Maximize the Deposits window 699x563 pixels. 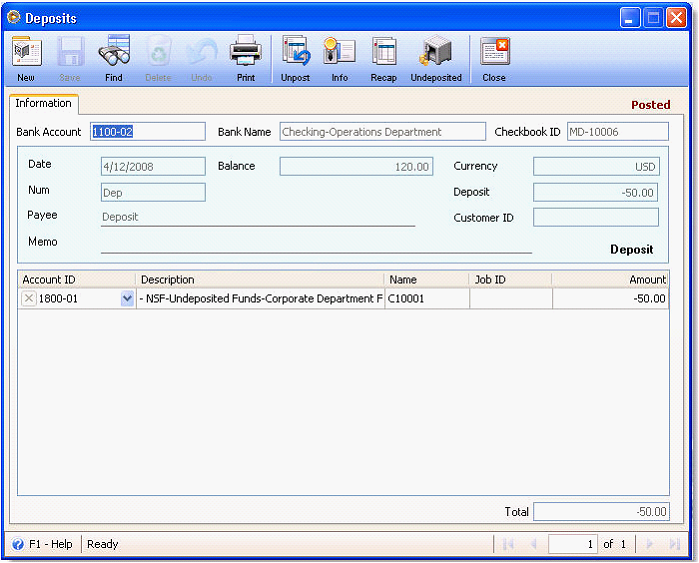[653, 18]
